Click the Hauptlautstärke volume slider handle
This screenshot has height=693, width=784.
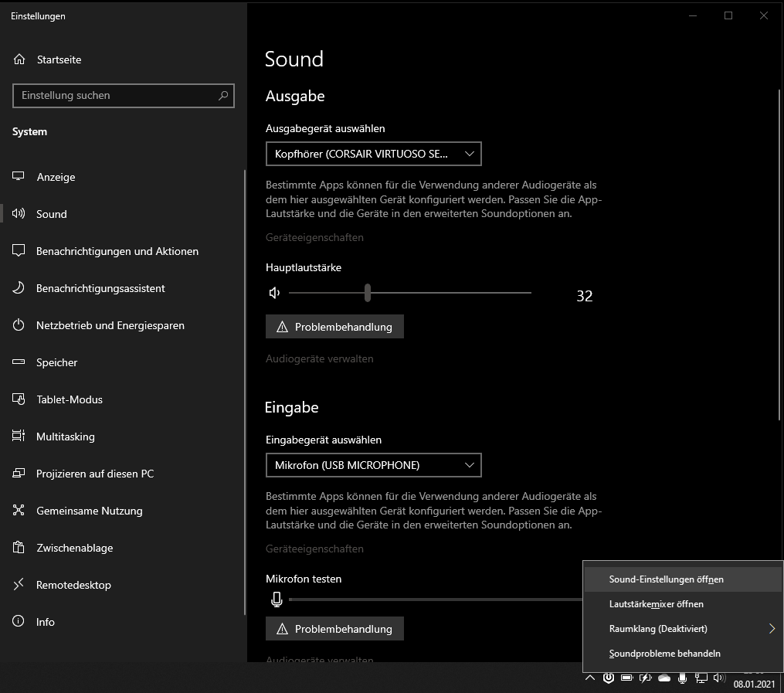click(368, 293)
